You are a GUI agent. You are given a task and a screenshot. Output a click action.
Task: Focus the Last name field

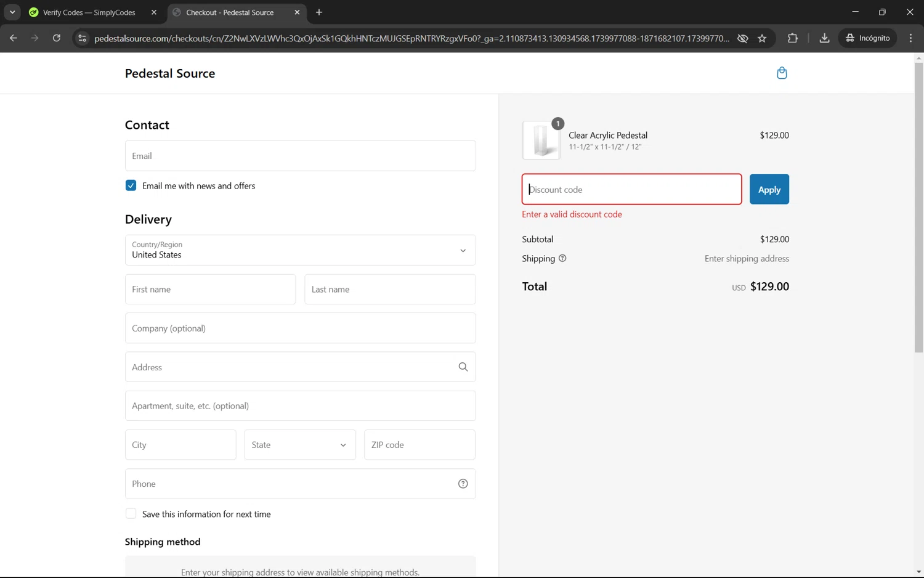click(x=390, y=289)
